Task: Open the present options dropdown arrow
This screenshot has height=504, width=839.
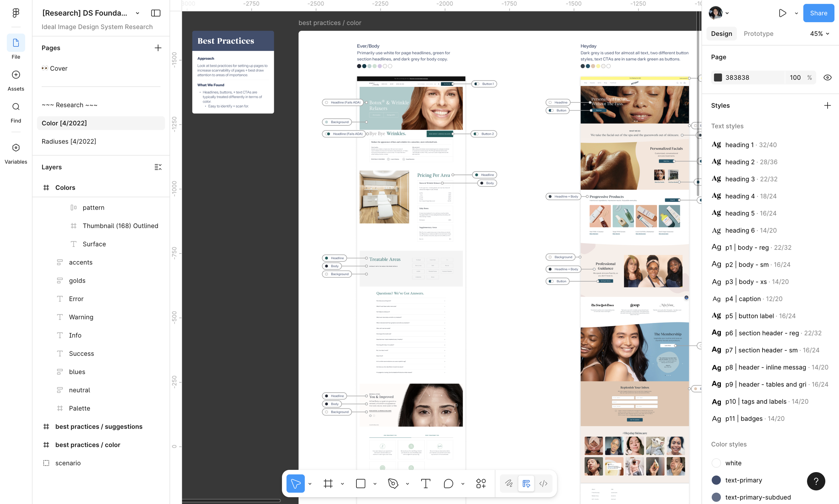Action: (x=796, y=13)
